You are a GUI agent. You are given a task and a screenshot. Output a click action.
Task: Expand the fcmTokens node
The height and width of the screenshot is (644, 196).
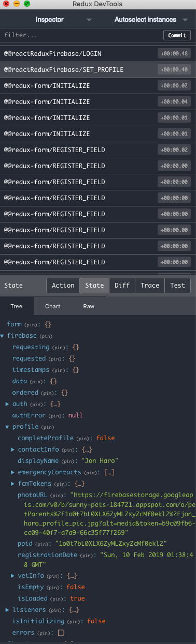coord(13,484)
